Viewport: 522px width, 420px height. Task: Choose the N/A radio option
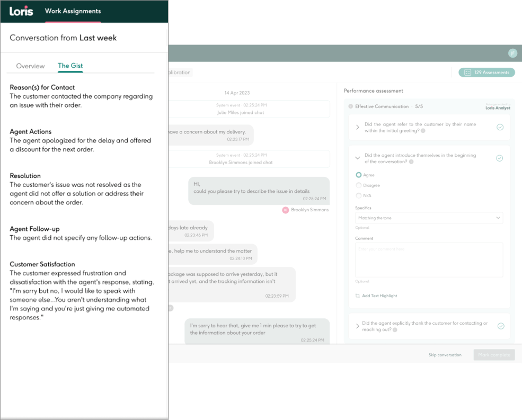click(x=359, y=196)
